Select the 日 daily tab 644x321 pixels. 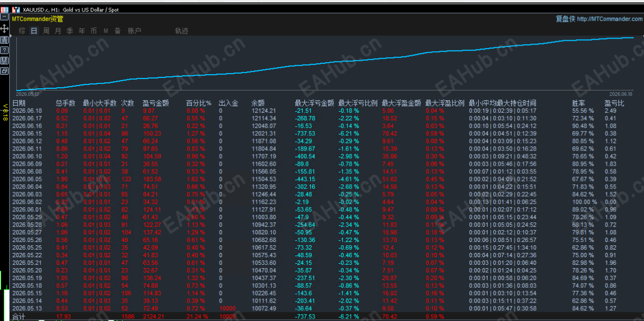click(34, 31)
